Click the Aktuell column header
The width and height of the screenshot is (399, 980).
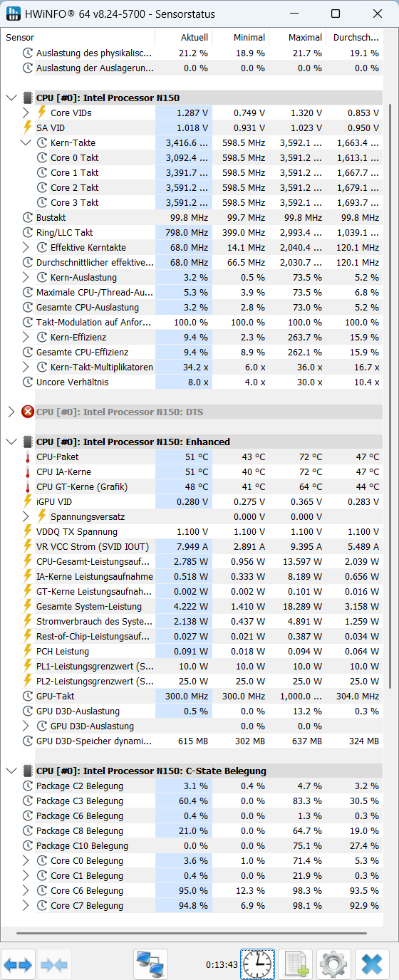pyautogui.click(x=184, y=37)
